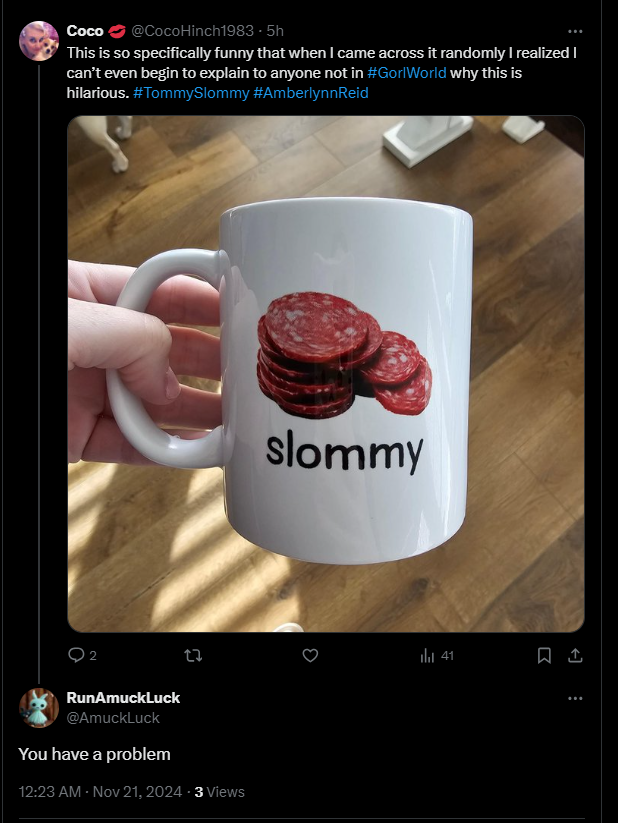Click the RunAmuckLuck display name
This screenshot has height=823, width=618.
tap(123, 698)
